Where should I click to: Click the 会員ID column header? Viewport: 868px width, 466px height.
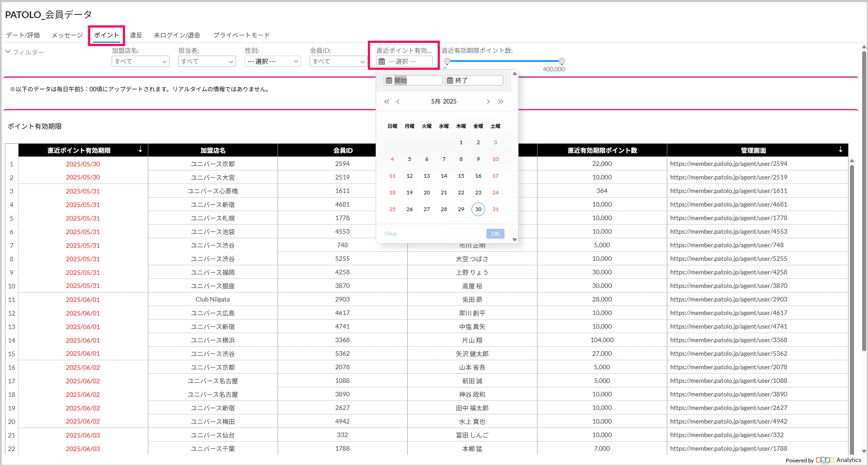[343, 150]
